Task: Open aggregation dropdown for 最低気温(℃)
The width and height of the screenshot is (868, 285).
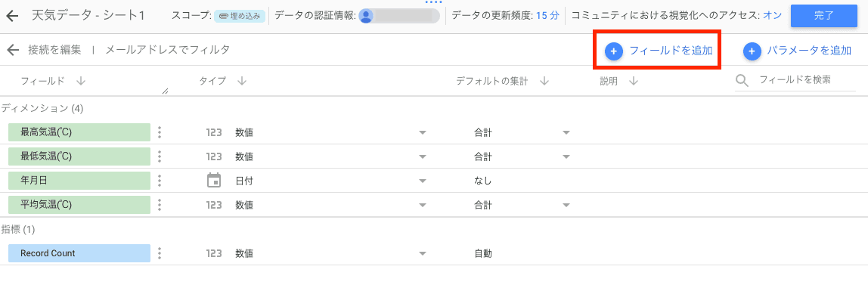Action: point(566,157)
